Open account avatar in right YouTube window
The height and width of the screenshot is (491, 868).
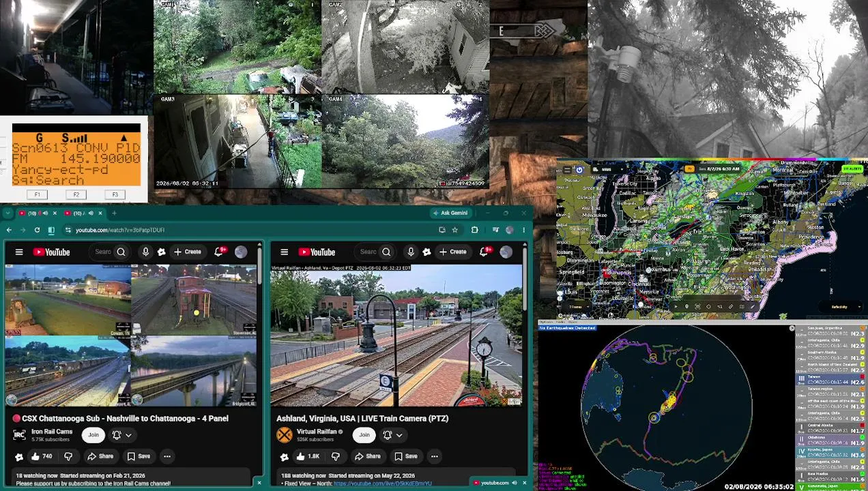tap(506, 252)
